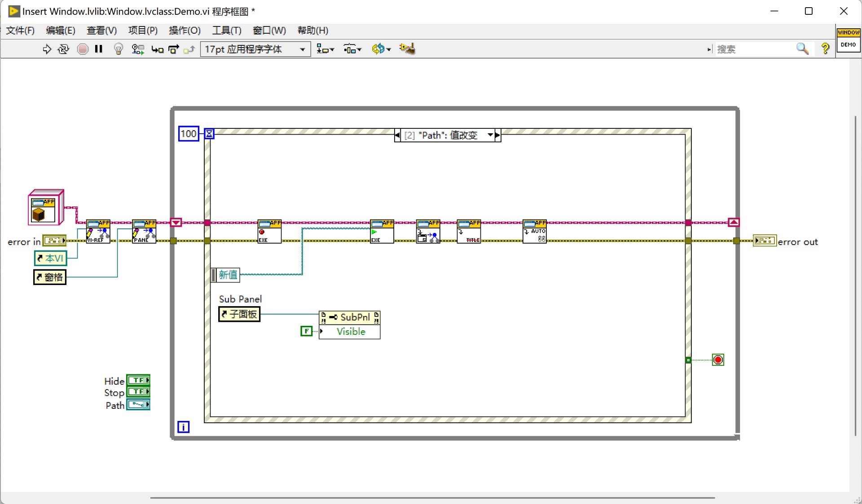Go to next event case arrow
This screenshot has width=862, height=504.
(497, 135)
